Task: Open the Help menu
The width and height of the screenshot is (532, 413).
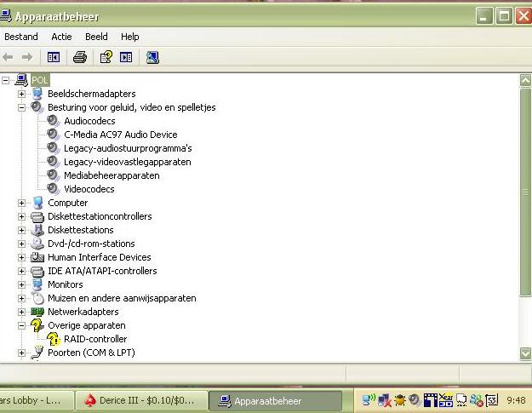Action: pos(130,37)
